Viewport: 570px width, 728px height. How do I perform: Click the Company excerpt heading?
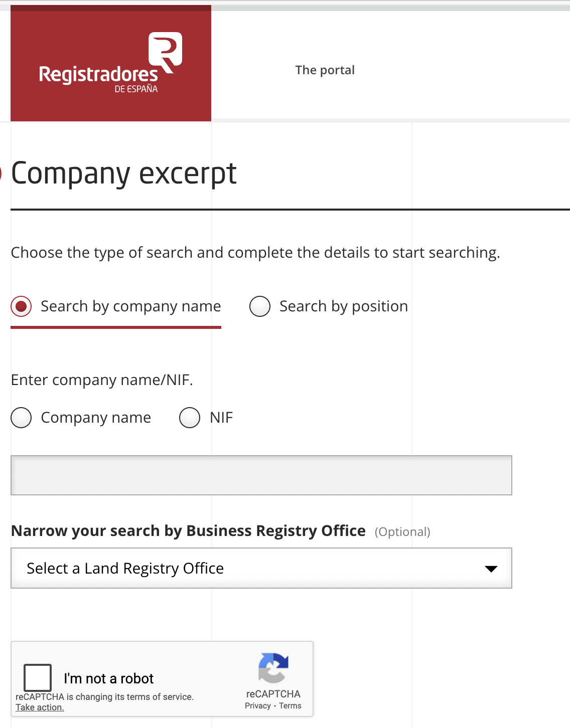124,173
